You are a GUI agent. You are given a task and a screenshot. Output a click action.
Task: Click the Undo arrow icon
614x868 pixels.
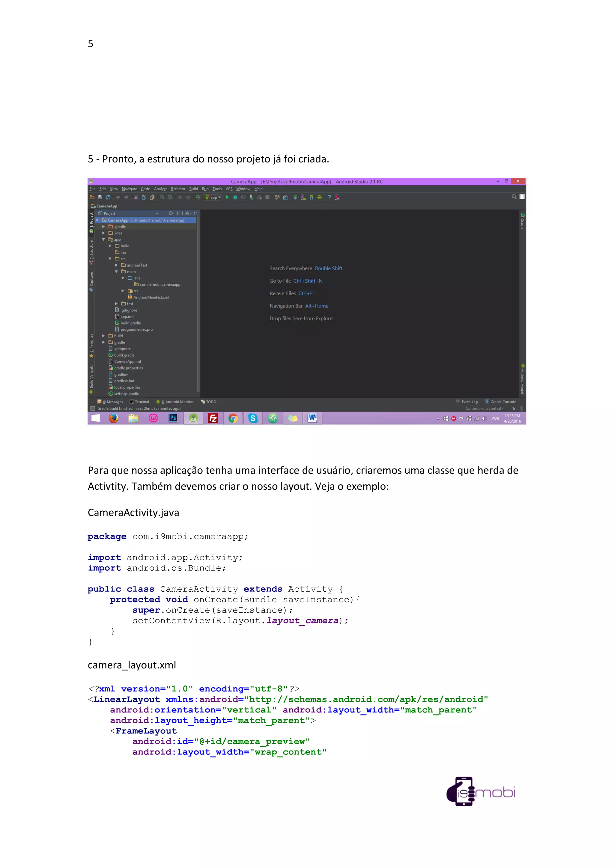click(x=118, y=197)
